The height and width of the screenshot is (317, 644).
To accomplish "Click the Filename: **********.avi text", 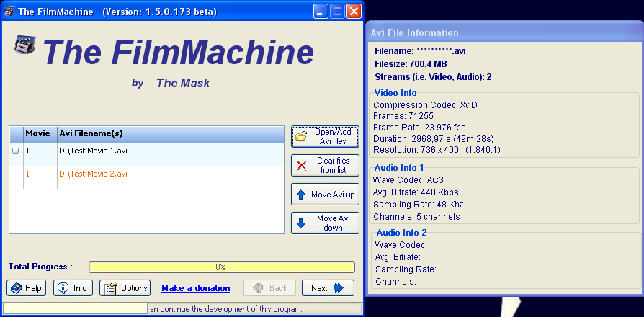I will tap(420, 51).
